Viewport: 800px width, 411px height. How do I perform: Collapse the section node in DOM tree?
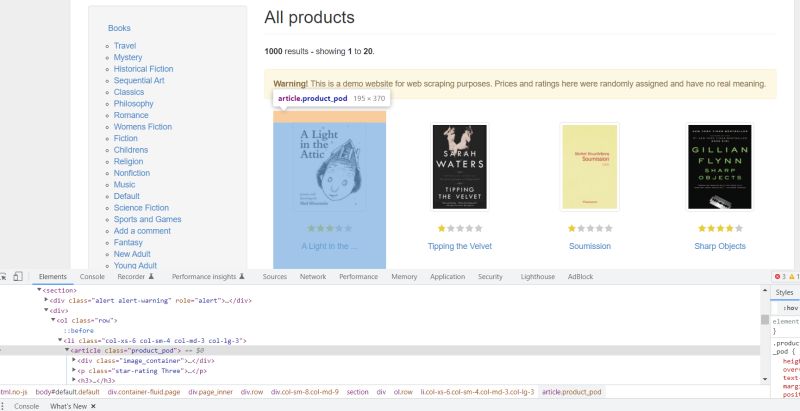tap(40, 290)
